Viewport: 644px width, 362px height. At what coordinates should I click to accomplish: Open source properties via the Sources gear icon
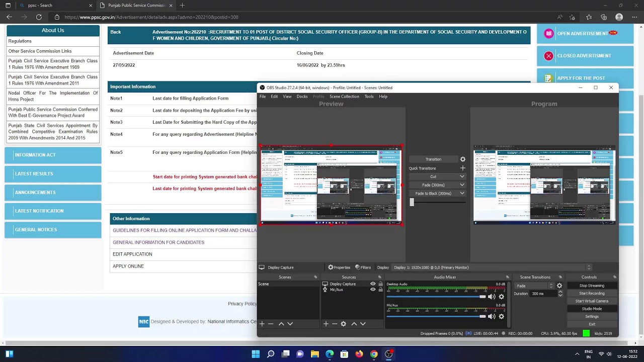(x=344, y=324)
